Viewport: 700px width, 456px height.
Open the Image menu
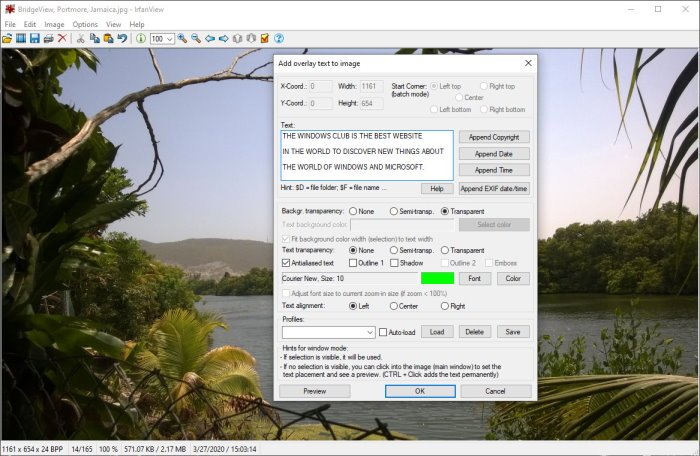tap(54, 24)
